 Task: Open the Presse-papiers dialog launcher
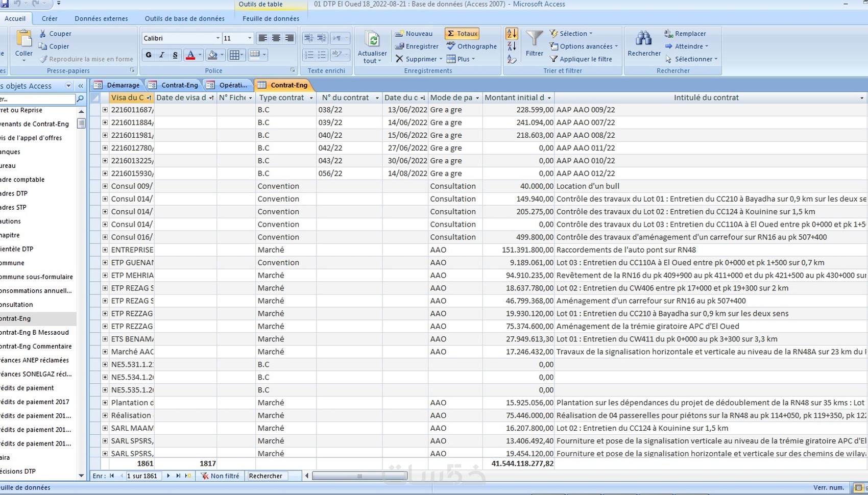tap(132, 70)
